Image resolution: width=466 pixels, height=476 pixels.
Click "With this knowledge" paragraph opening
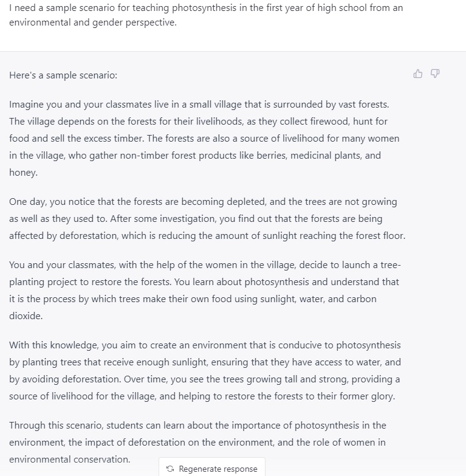click(x=53, y=345)
